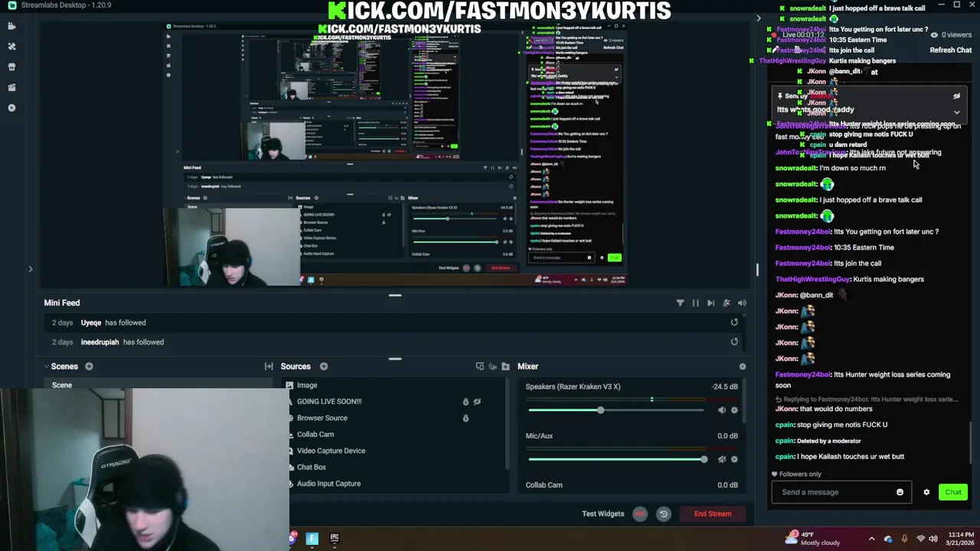Replay the ineedrupiah follow alert
The image size is (980, 551).
click(x=734, y=342)
